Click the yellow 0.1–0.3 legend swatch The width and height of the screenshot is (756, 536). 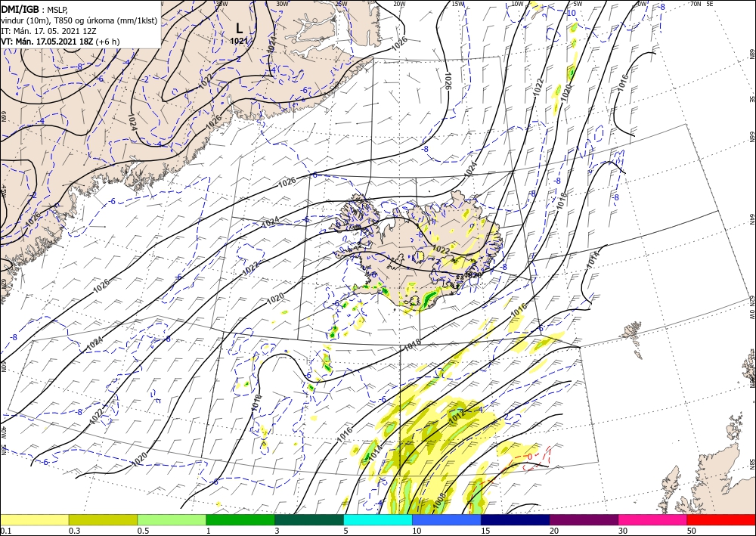pos(34,519)
